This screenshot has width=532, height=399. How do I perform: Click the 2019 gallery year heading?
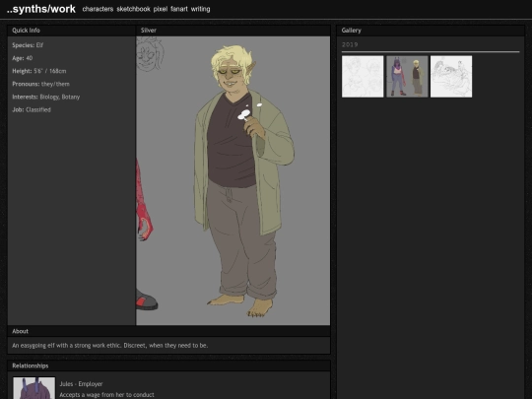tap(350, 44)
